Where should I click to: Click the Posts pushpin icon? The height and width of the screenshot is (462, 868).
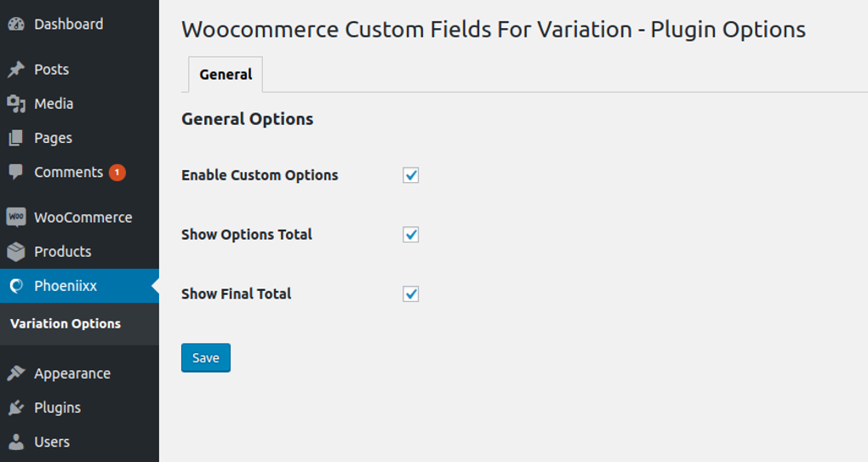16,70
